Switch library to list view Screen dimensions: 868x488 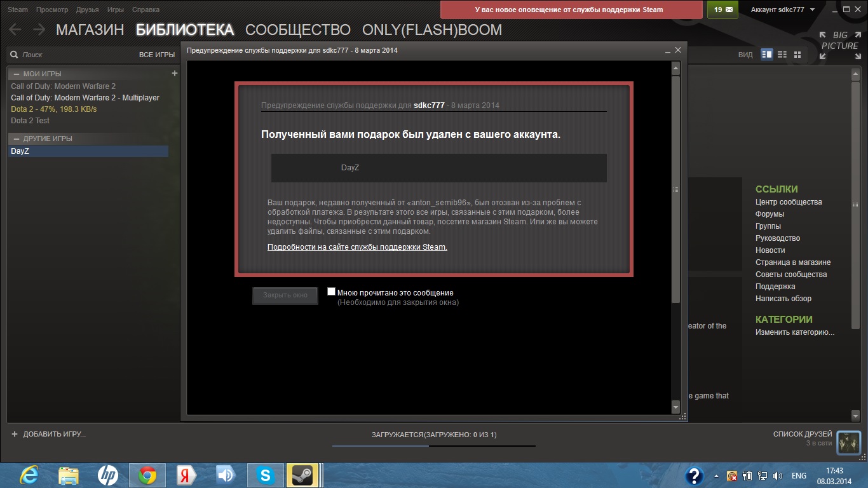click(x=782, y=55)
